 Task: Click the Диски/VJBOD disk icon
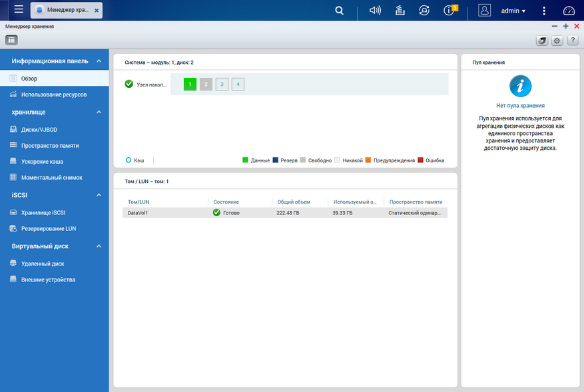tap(13, 129)
